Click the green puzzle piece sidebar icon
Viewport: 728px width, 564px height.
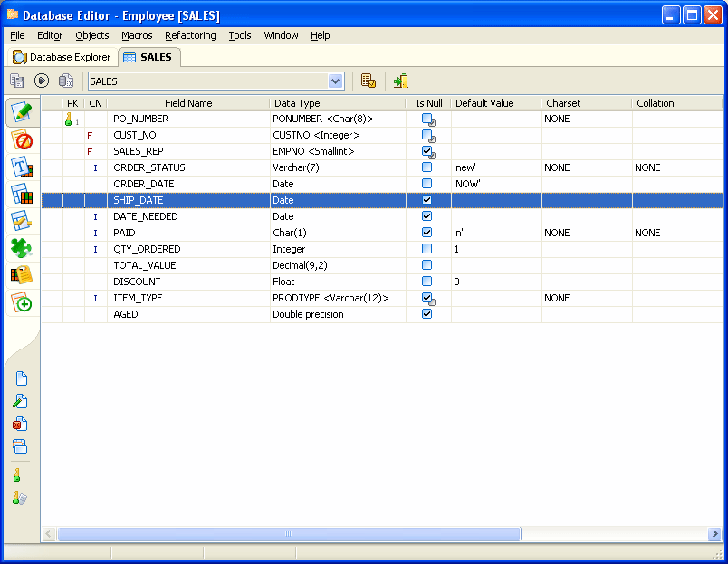pos(22,248)
